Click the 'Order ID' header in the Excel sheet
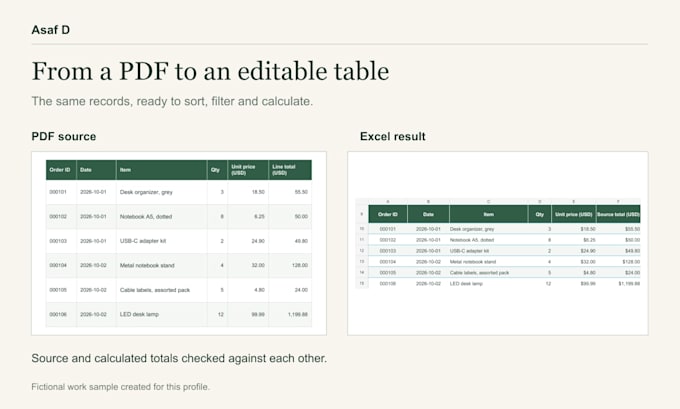This screenshot has width=680, height=409. pyautogui.click(x=388, y=214)
